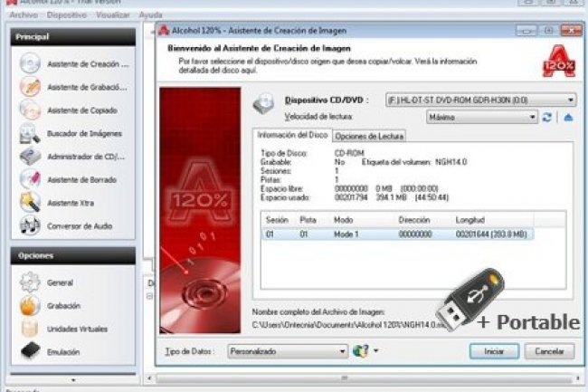Click the Sesión column header

[279, 220]
